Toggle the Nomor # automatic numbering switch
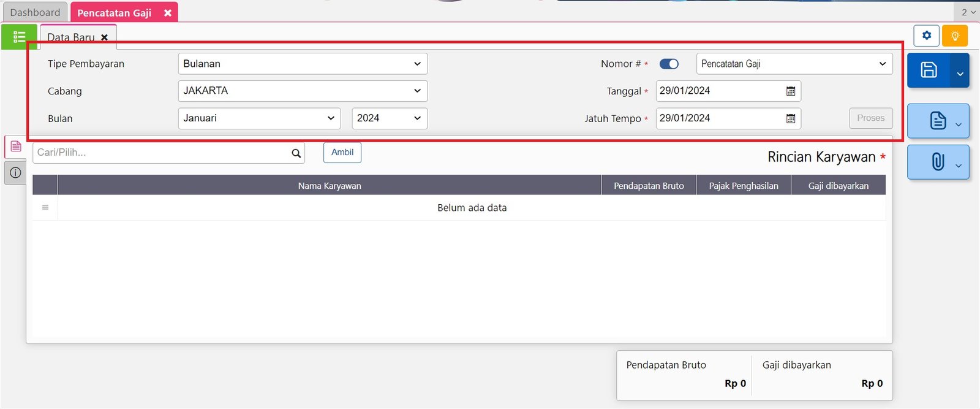Screen dimensions: 980x409 669,64
